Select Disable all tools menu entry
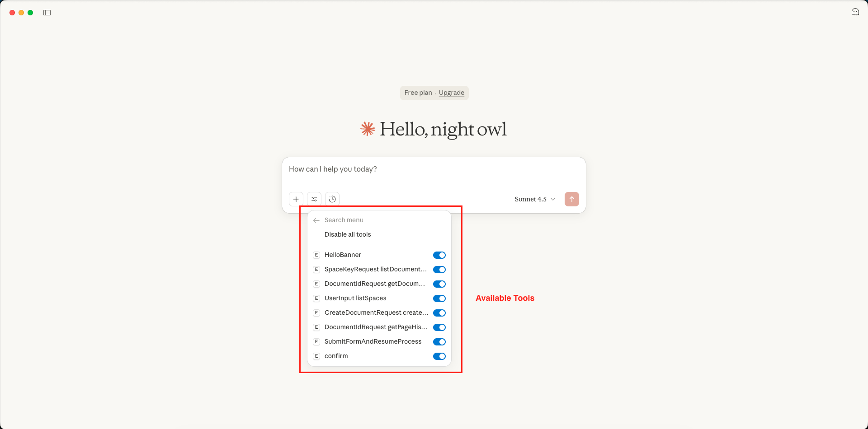Image resolution: width=868 pixels, height=429 pixels. click(x=348, y=234)
